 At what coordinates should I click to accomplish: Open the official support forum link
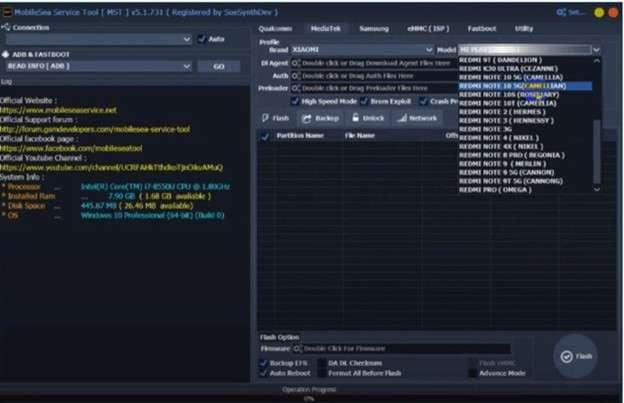point(95,129)
